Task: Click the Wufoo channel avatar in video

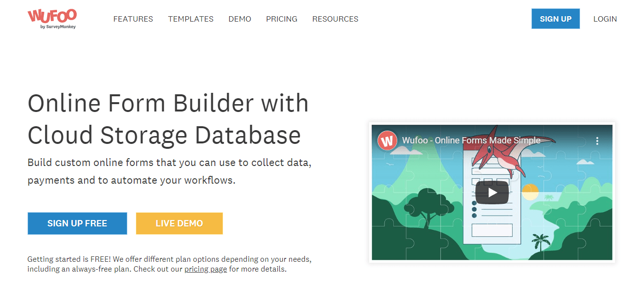Action: [387, 140]
